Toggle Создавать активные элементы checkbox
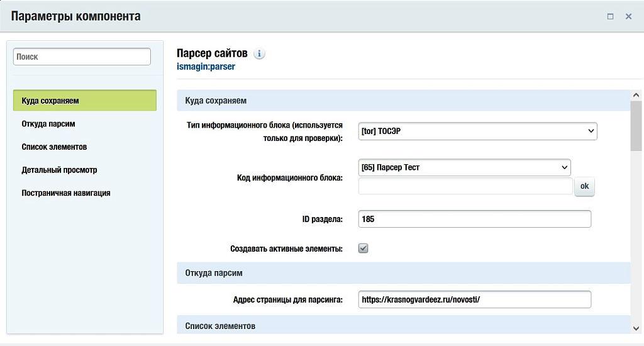644x346 pixels. click(363, 248)
